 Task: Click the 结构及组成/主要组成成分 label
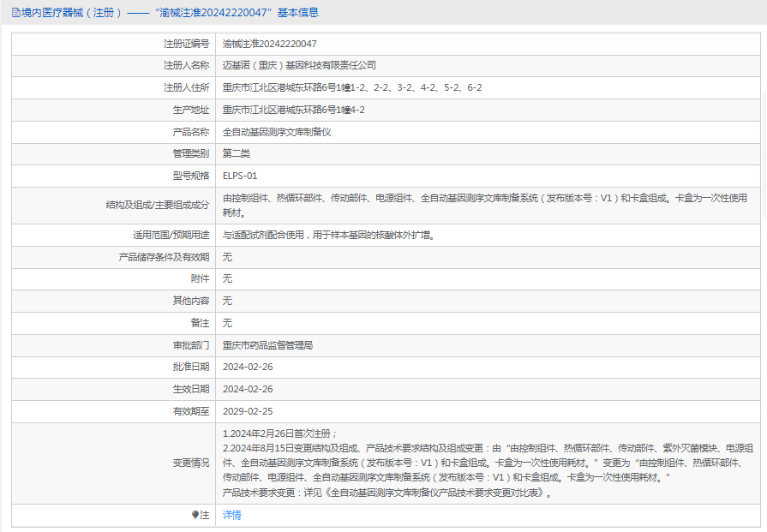click(158, 206)
